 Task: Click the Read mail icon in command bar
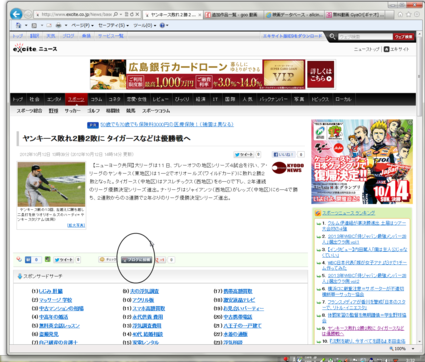point(49,25)
